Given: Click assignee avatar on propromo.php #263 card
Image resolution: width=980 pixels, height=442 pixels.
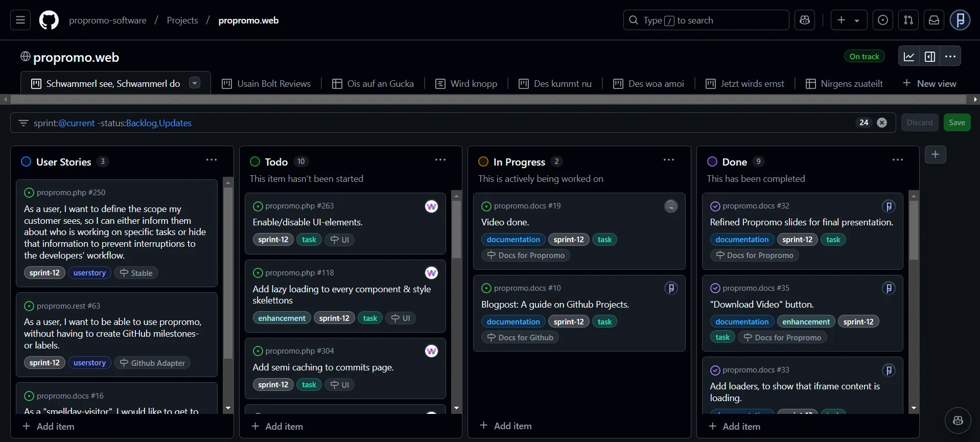Looking at the screenshot, I should click(x=432, y=206).
